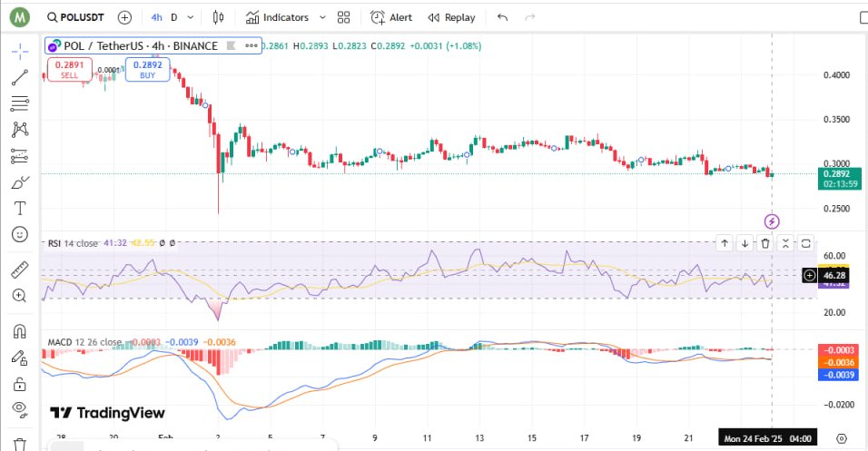Open the Fibonacci retracement tools

[20, 103]
